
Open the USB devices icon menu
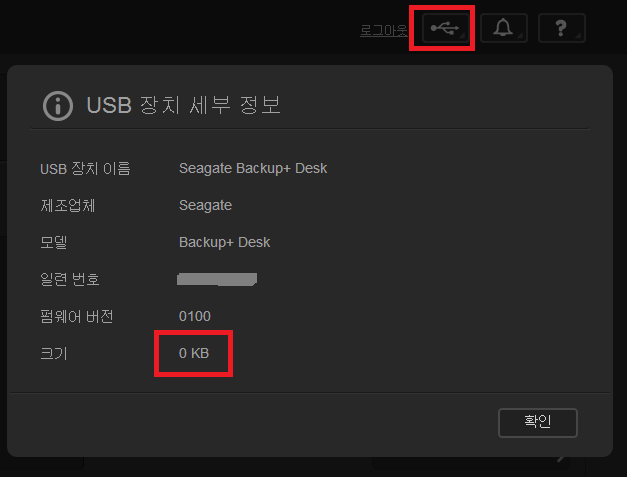tap(445, 28)
